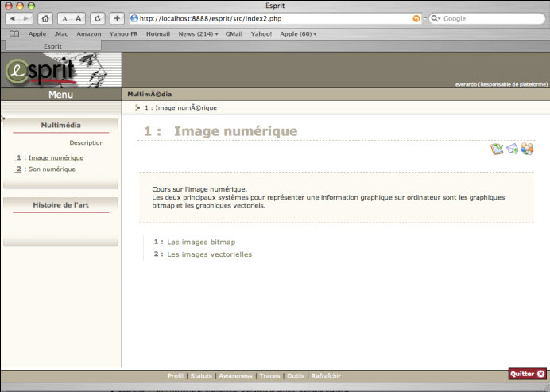This screenshot has width=550, height=392.
Task: Click the RSS icon in address bar
Action: [416, 18]
